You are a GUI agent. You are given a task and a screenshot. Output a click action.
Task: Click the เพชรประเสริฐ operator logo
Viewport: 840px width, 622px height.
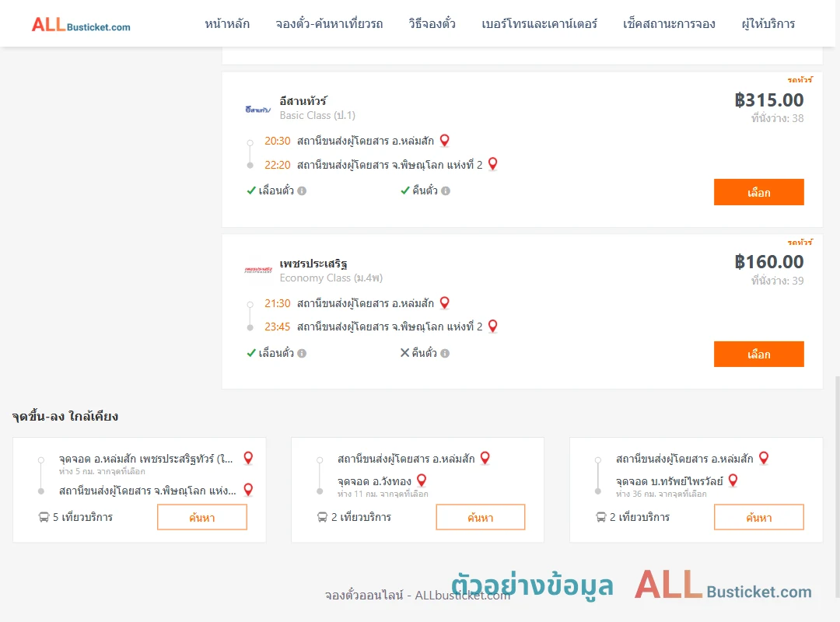pos(258,270)
